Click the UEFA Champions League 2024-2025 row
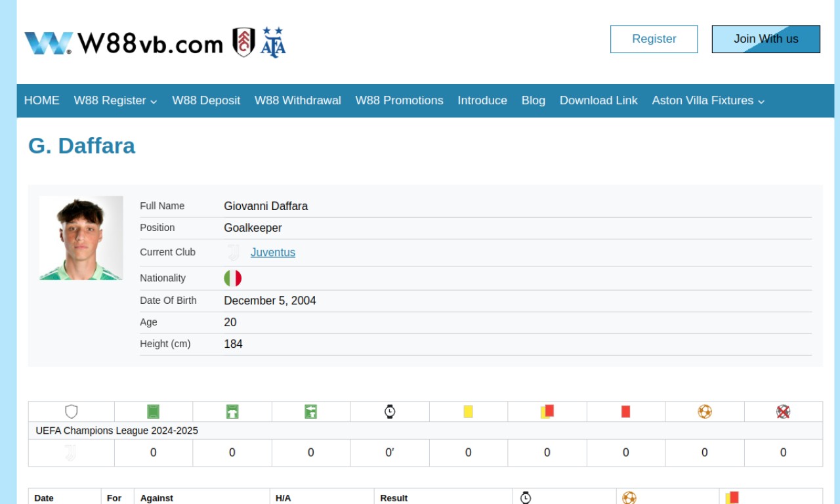 (425, 430)
